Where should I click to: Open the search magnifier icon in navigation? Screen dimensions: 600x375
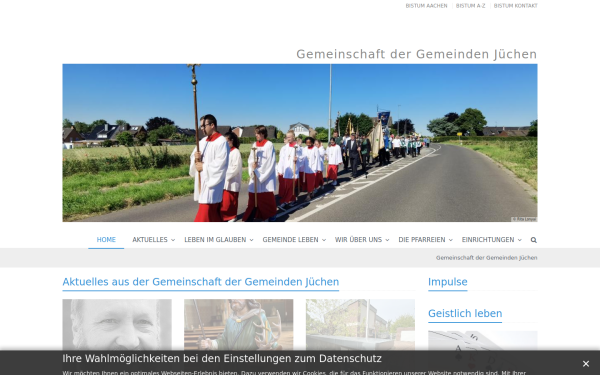click(x=533, y=240)
